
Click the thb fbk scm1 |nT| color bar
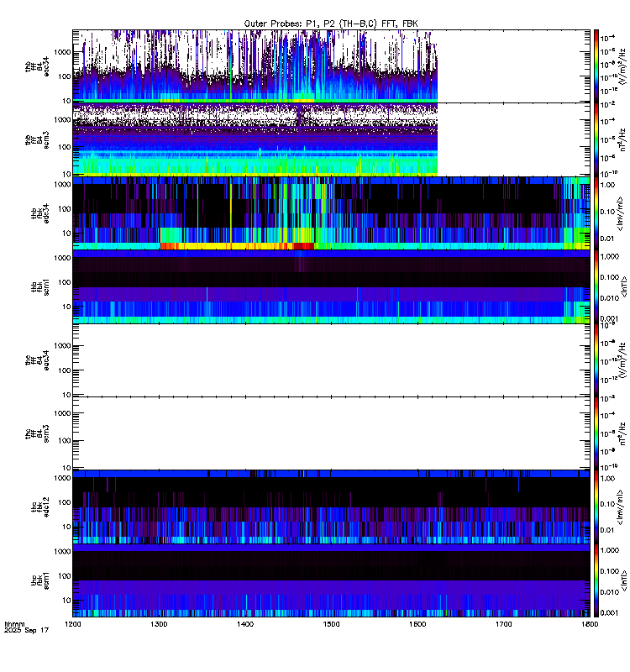pos(596,286)
